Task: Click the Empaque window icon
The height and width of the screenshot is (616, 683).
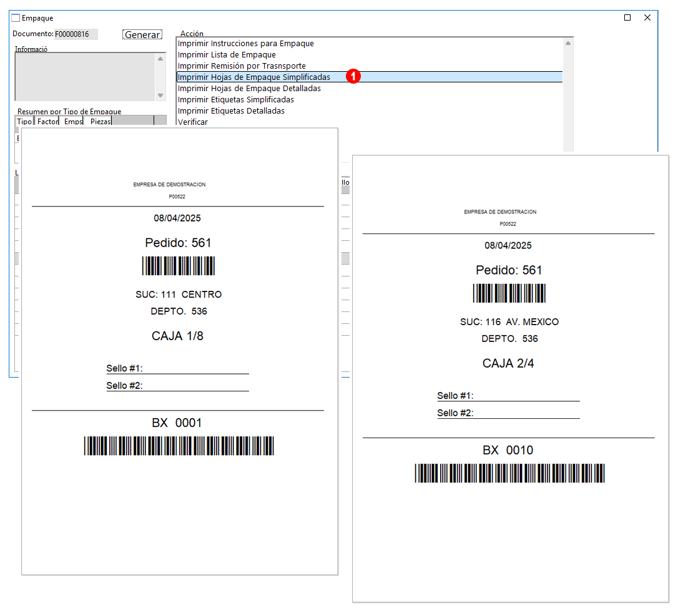Action: pyautogui.click(x=16, y=18)
